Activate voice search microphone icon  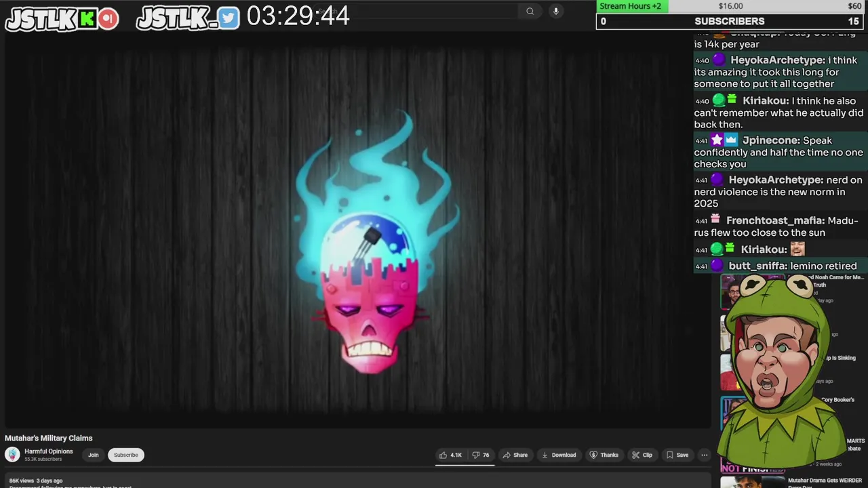556,11
